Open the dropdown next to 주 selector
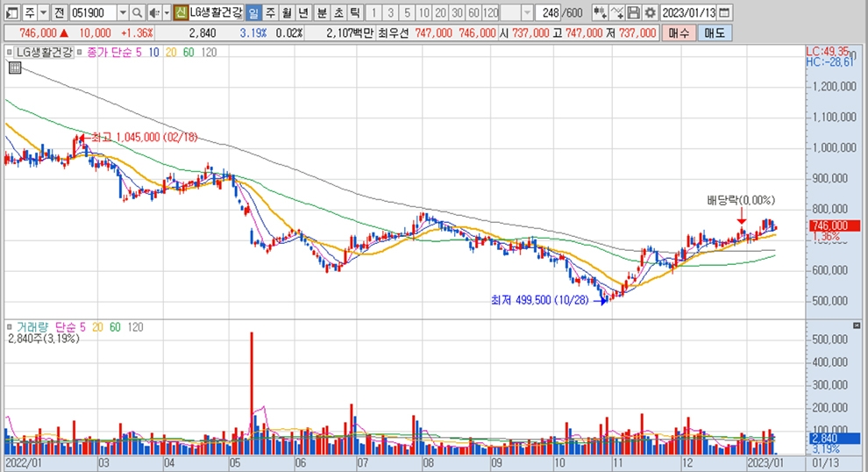 [43, 12]
